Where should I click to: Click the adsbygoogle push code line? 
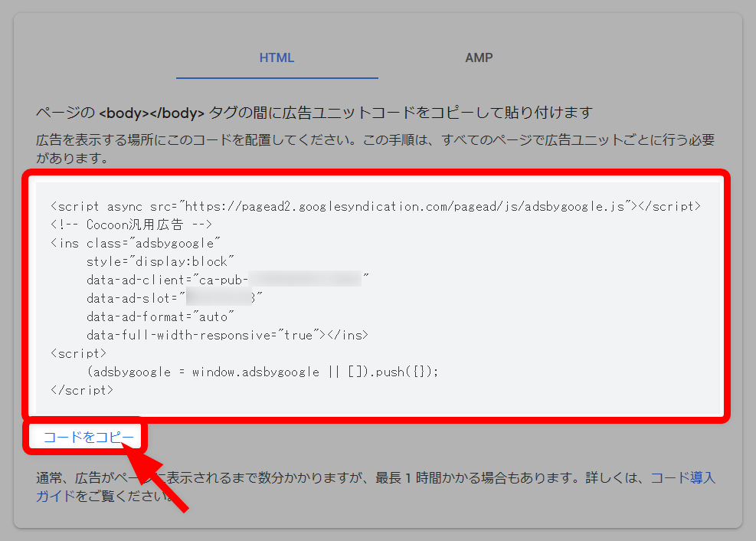pyautogui.click(x=263, y=372)
